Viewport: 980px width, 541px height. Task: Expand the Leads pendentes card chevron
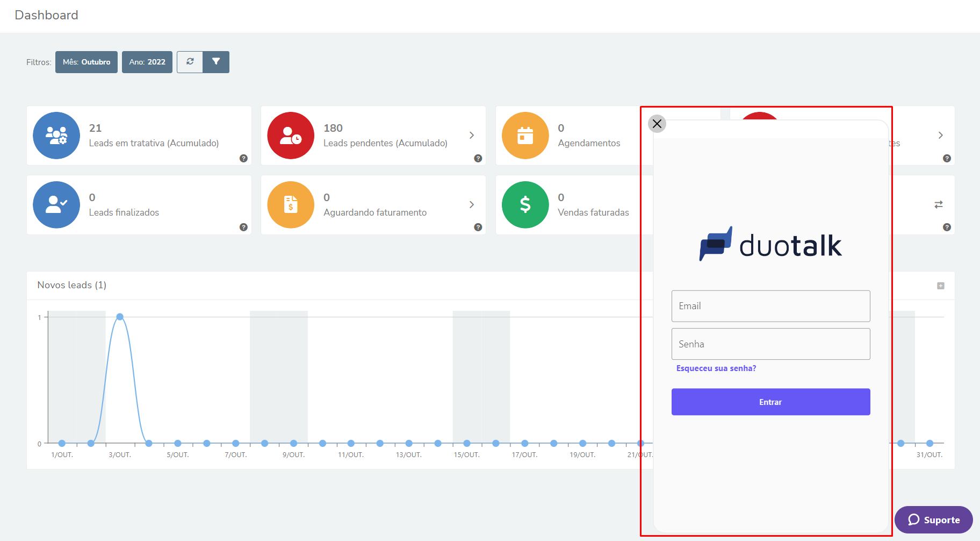pyautogui.click(x=471, y=135)
